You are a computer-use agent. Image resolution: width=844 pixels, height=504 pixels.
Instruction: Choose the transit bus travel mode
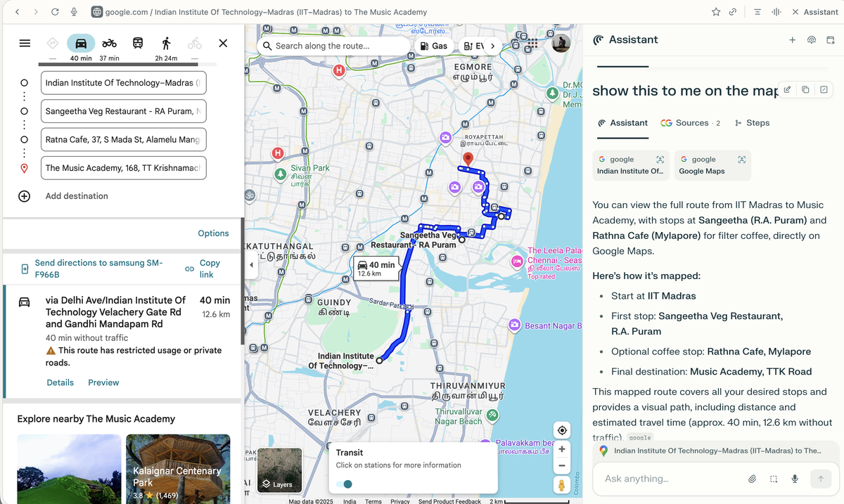click(138, 44)
